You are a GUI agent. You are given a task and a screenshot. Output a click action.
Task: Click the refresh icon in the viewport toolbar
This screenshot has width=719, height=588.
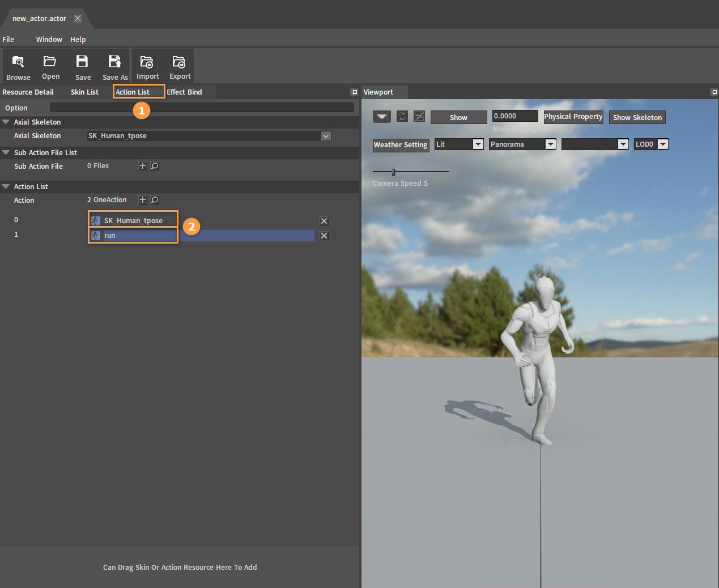402,116
